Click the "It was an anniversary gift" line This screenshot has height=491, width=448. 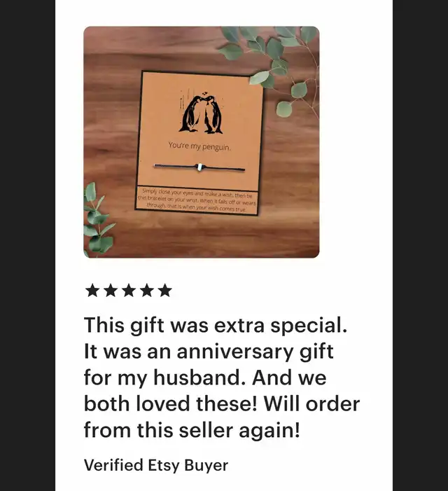point(209,352)
